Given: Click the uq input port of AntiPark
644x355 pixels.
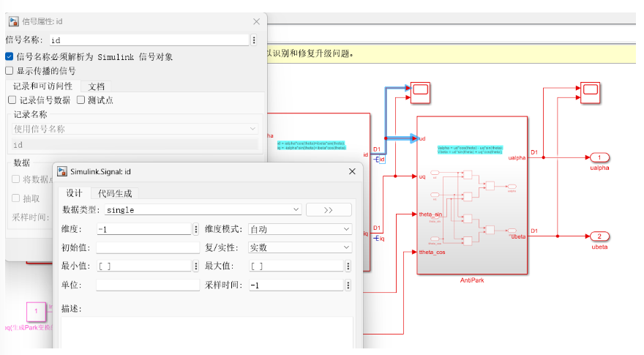Looking at the screenshot, I should (422, 176).
